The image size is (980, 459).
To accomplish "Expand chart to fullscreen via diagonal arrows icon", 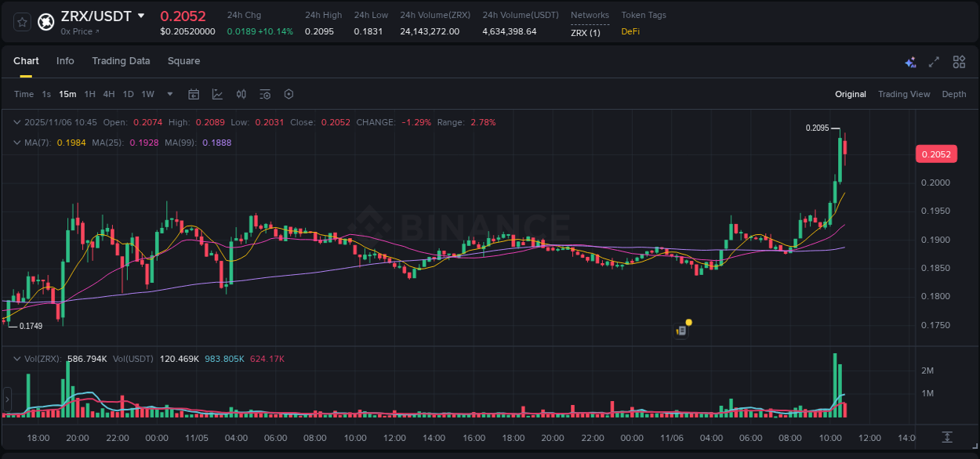I will point(935,61).
